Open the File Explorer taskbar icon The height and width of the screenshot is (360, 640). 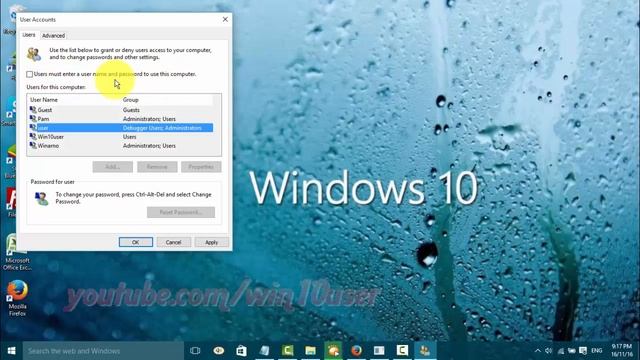(x=310, y=351)
